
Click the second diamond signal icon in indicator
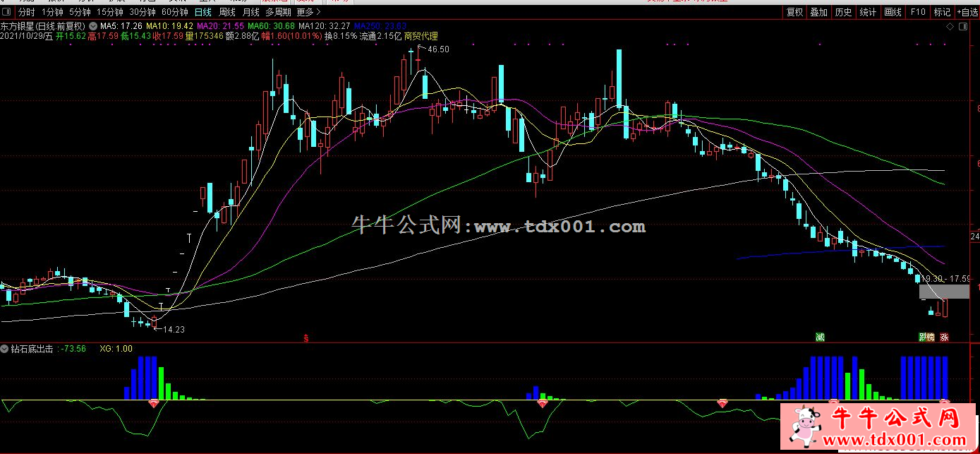(542, 403)
